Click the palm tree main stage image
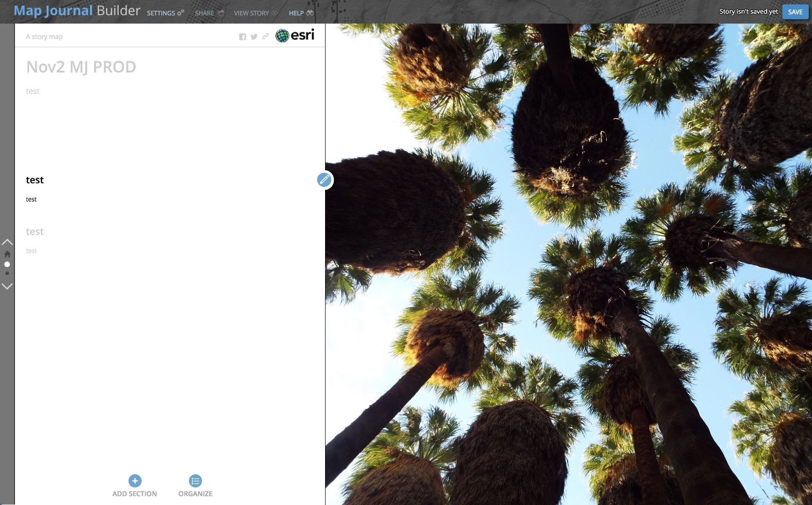812x505 pixels. pyautogui.click(x=569, y=264)
